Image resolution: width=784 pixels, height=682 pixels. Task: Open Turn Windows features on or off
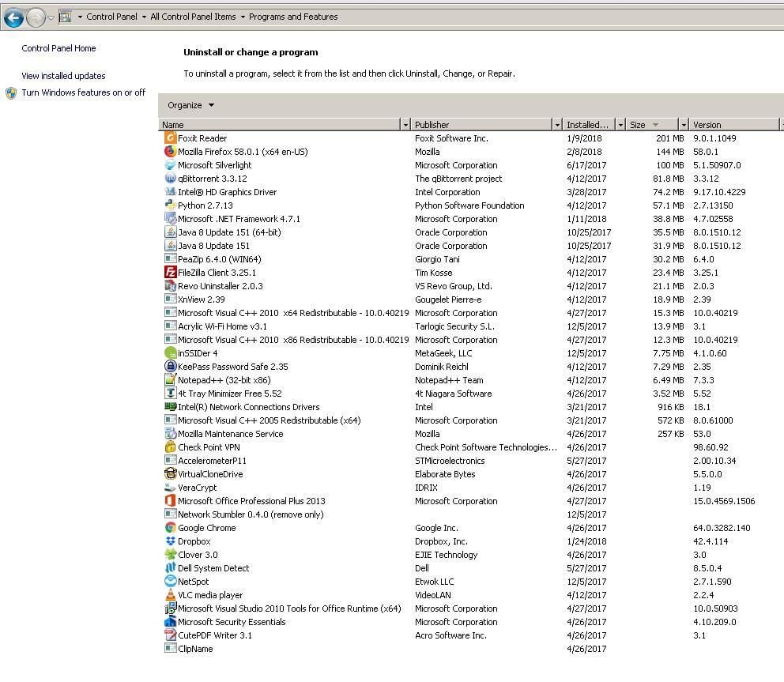84,92
